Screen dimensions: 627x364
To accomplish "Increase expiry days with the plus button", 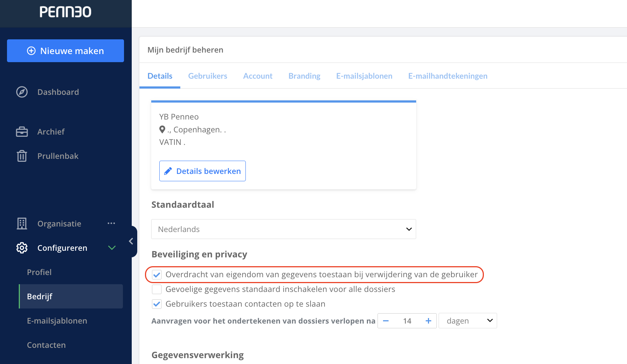I will click(x=428, y=321).
